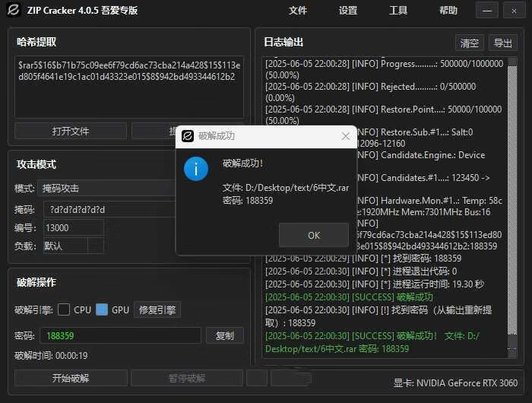Open the 帮助 menu
Viewport: 532px width, 403px height.
tap(448, 11)
